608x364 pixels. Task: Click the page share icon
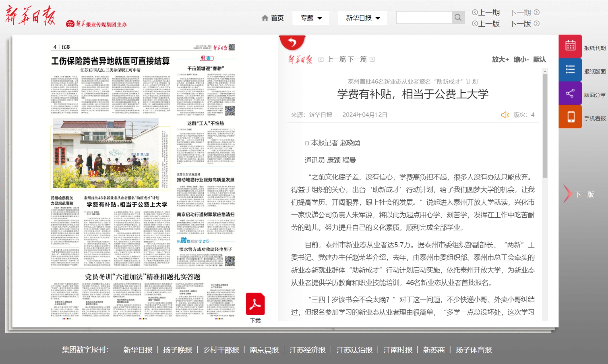(570, 93)
